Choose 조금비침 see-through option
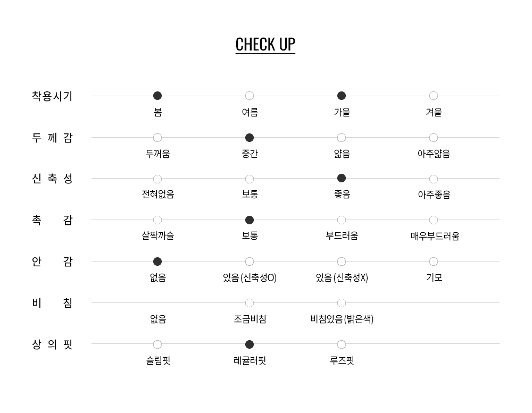Image resolution: width=532 pixels, height=413 pixels. click(x=250, y=303)
